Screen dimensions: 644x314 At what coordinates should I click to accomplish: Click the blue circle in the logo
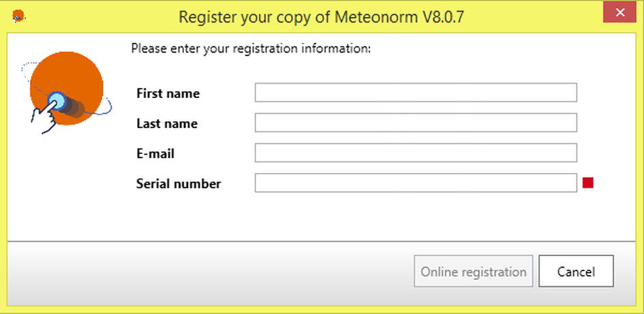(57, 102)
